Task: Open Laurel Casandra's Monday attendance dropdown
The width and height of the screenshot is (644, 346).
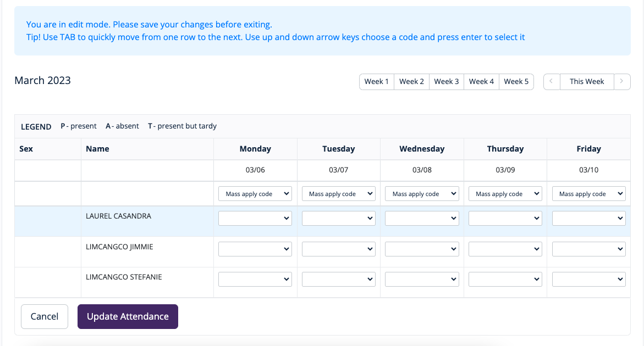Action: [255, 219]
